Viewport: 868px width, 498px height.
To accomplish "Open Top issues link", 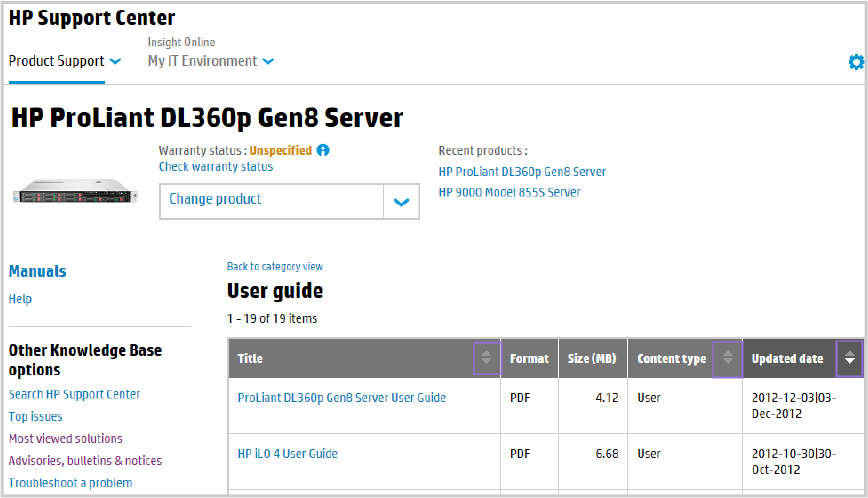I will pos(35,416).
